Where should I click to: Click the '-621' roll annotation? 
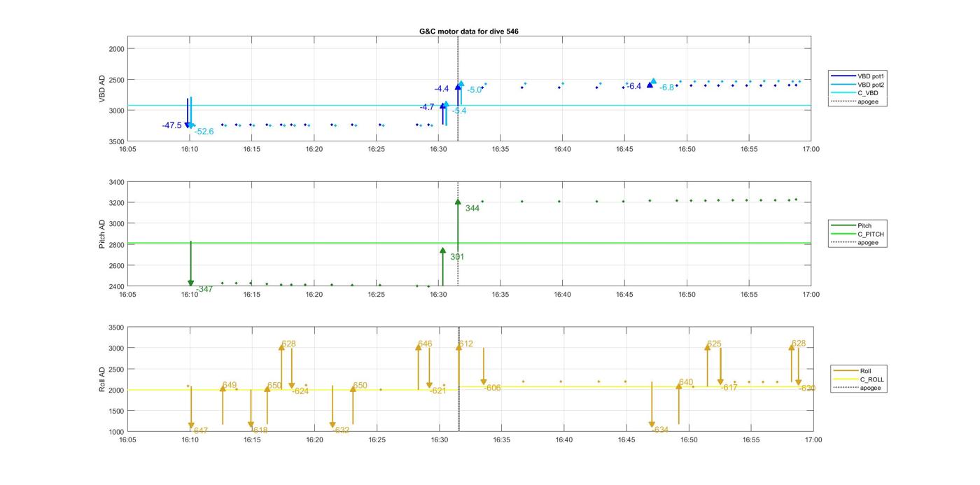point(438,391)
